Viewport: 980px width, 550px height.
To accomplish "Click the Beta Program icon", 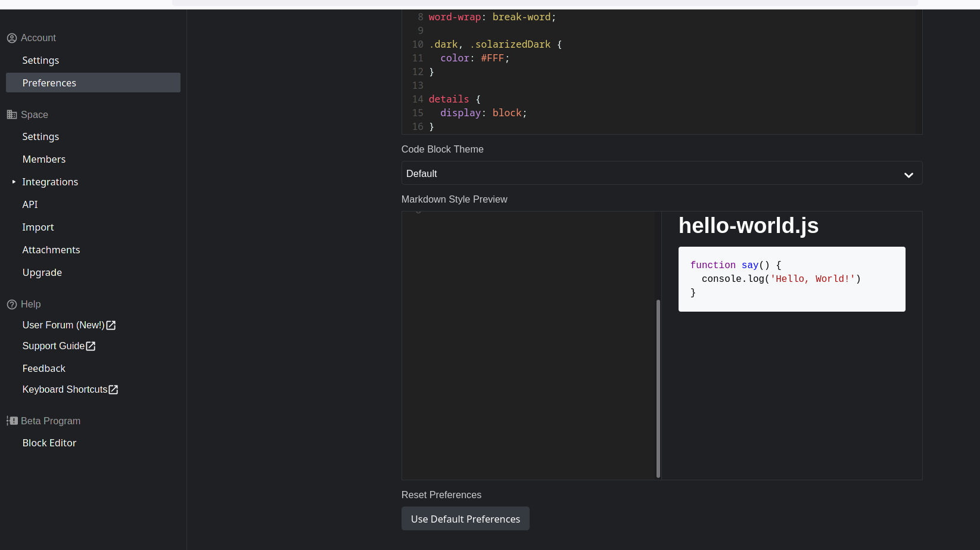I will pos(12,421).
